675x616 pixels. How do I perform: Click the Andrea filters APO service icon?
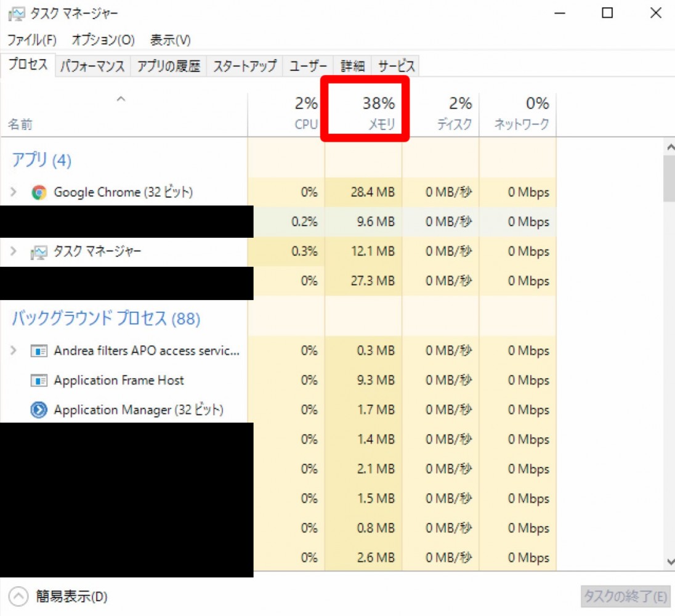click(39, 351)
